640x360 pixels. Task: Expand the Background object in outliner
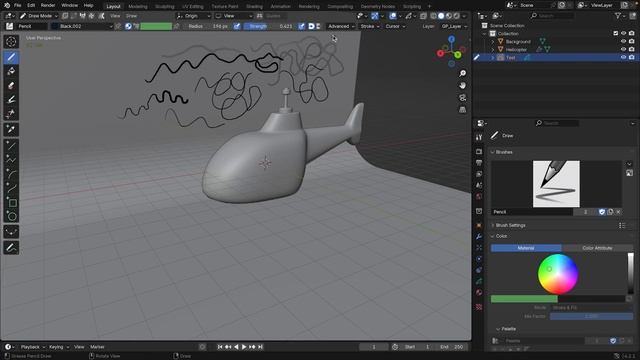point(493,42)
